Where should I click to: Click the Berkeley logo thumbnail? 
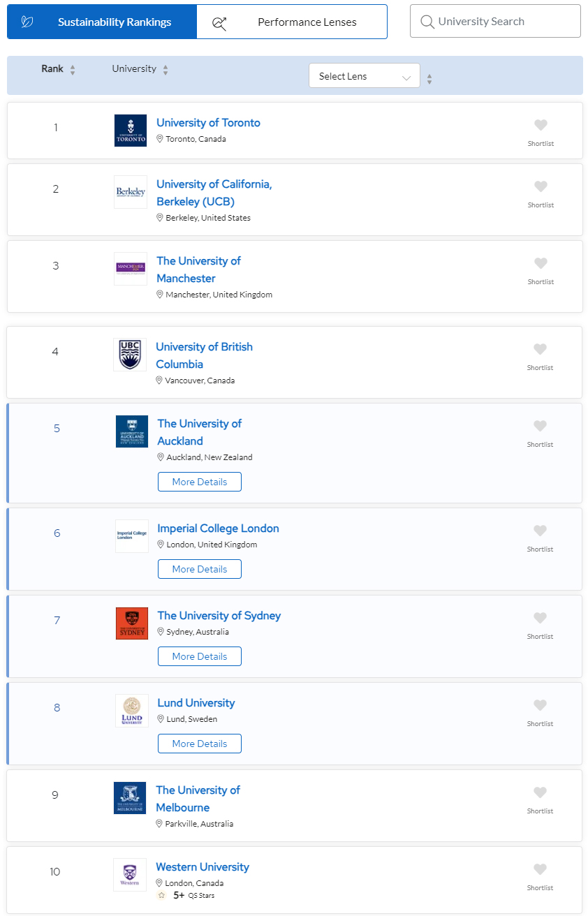pyautogui.click(x=131, y=192)
